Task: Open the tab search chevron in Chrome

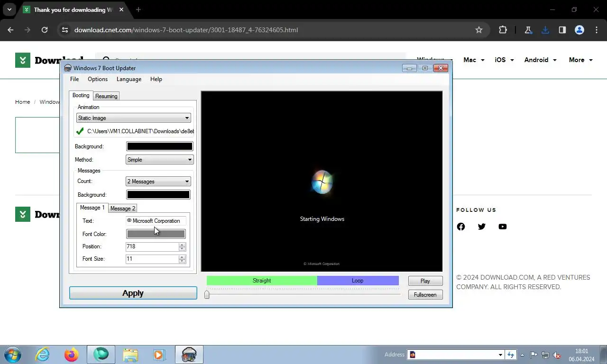Action: click(9, 9)
